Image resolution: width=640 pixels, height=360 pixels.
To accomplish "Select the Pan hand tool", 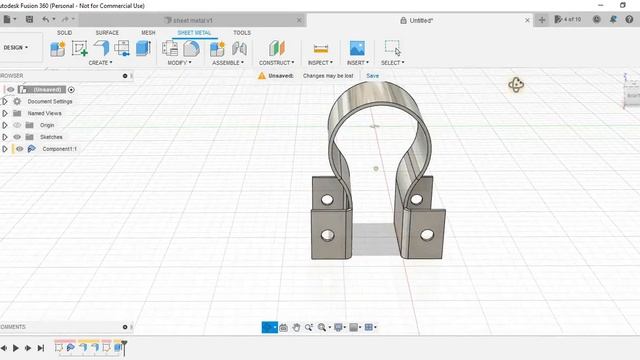I will click(296, 327).
